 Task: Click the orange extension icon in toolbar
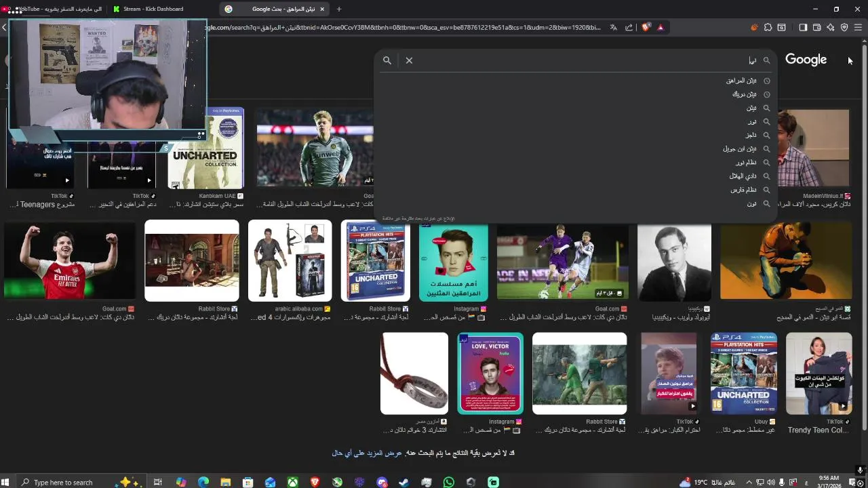coord(754,27)
